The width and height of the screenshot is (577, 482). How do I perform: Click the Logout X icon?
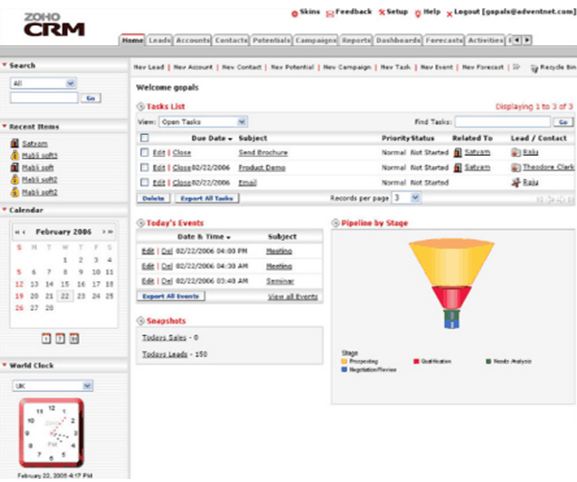coord(449,14)
